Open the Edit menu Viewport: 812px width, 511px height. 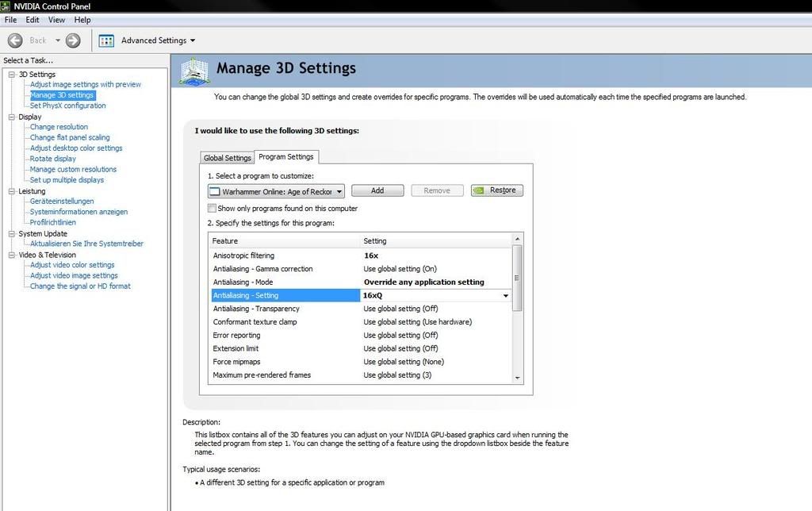point(32,20)
